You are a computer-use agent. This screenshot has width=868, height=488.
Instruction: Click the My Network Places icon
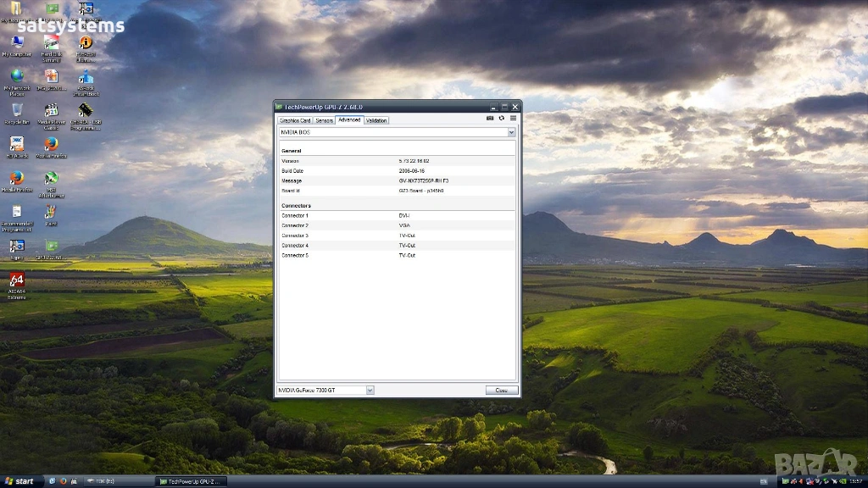[x=16, y=76]
